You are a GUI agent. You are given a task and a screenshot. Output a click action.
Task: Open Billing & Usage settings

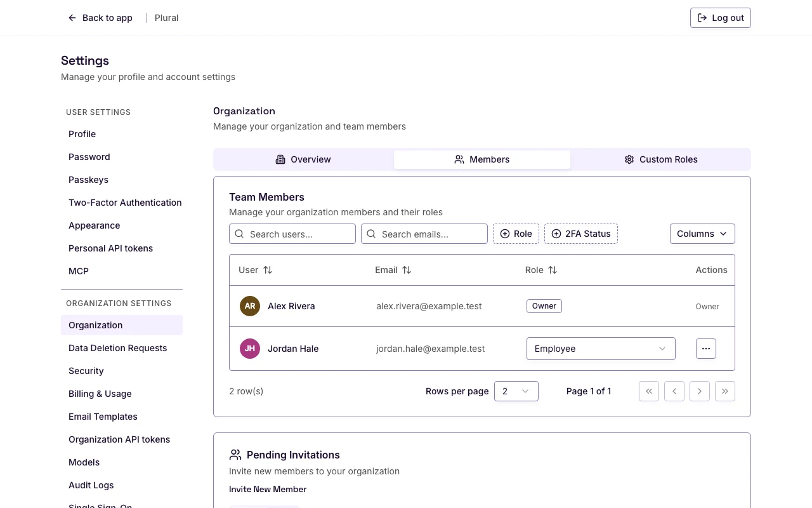tap(122, 394)
